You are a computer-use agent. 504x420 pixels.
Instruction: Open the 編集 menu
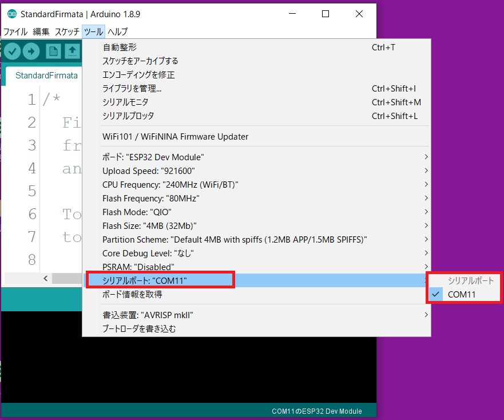(41, 31)
